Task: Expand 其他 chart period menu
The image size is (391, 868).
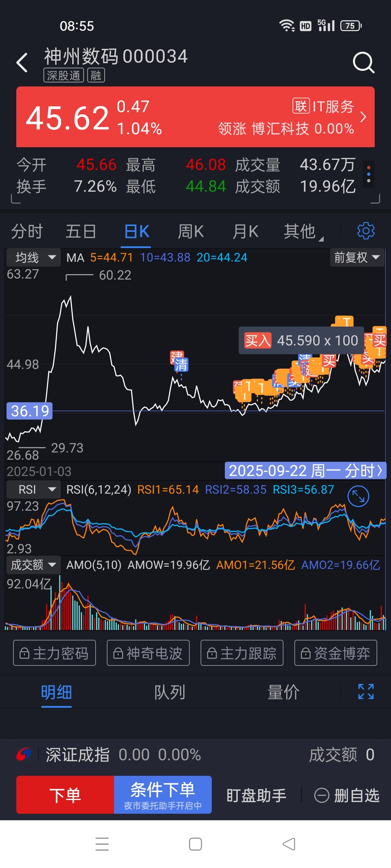Action: point(303,231)
